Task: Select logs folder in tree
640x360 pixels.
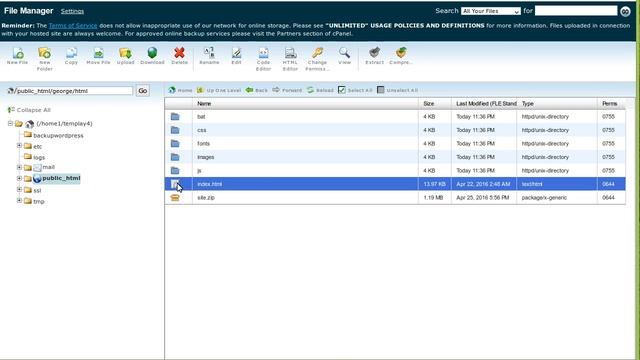Action: click(39, 157)
